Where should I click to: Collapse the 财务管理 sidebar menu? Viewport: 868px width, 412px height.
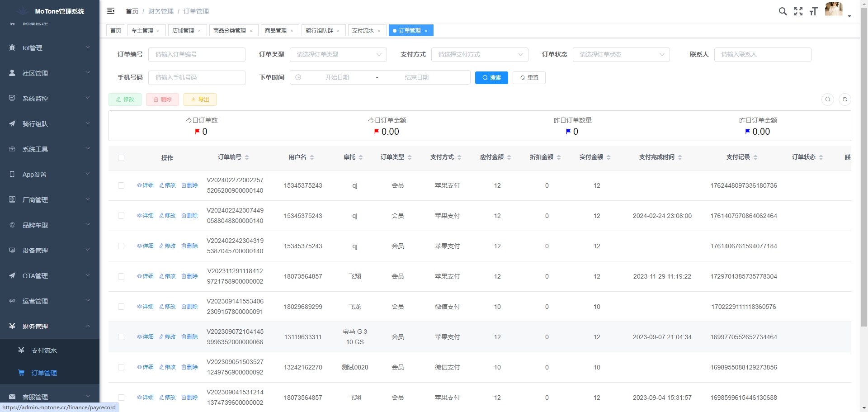[50, 326]
